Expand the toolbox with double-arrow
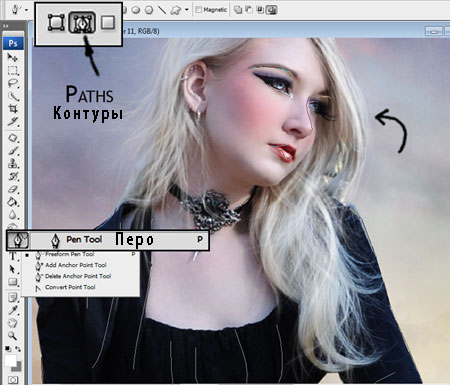 tap(5, 26)
